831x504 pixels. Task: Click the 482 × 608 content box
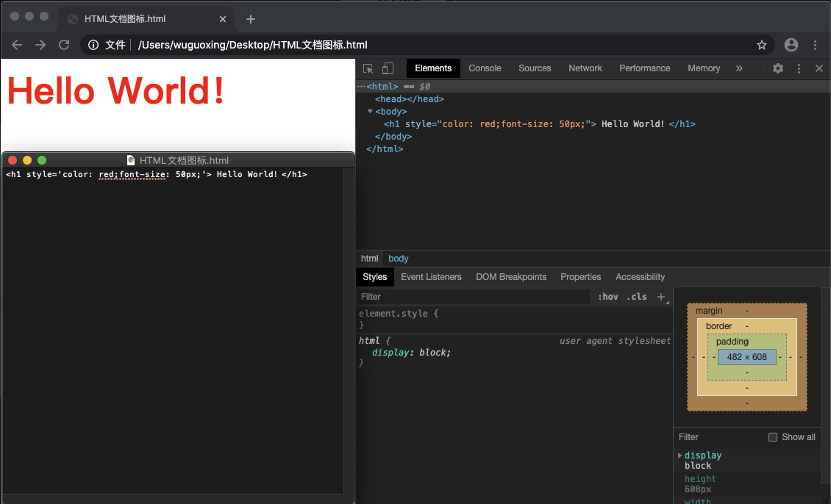coord(746,357)
